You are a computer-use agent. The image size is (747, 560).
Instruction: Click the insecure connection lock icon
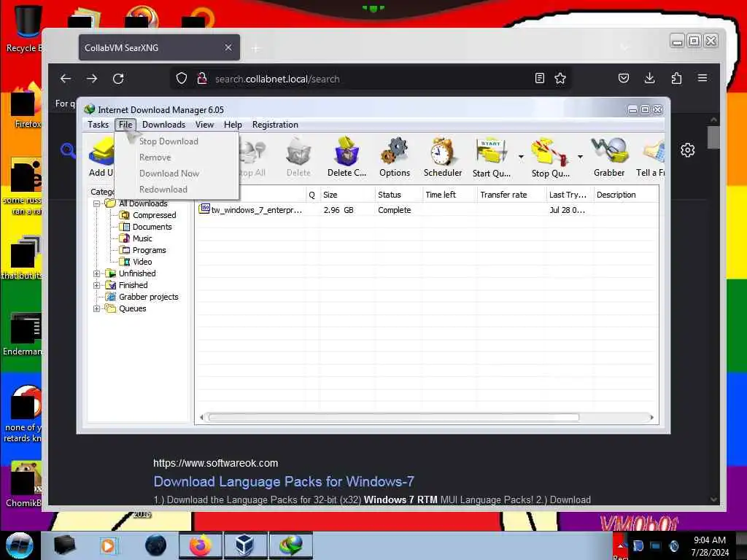coord(202,78)
